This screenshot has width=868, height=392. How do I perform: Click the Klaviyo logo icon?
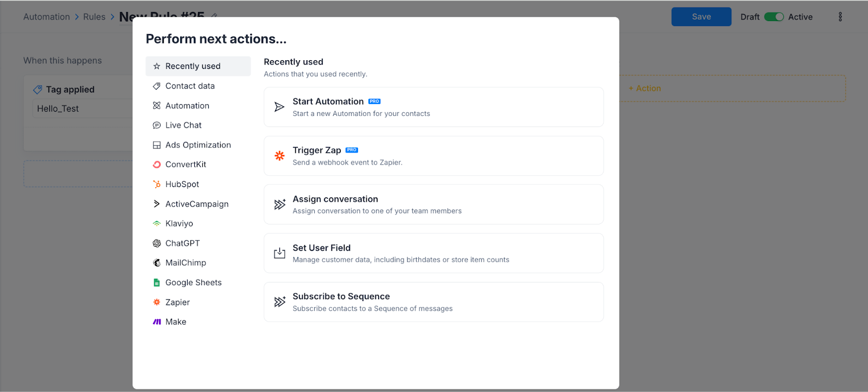click(157, 223)
